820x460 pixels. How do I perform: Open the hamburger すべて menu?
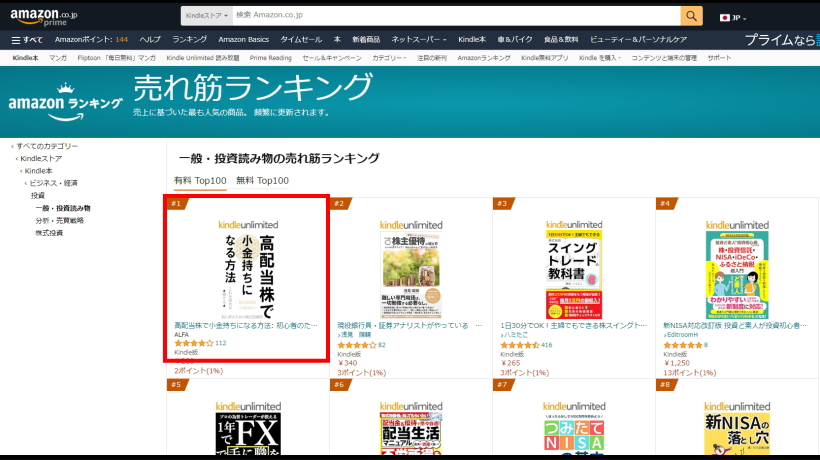click(x=27, y=40)
